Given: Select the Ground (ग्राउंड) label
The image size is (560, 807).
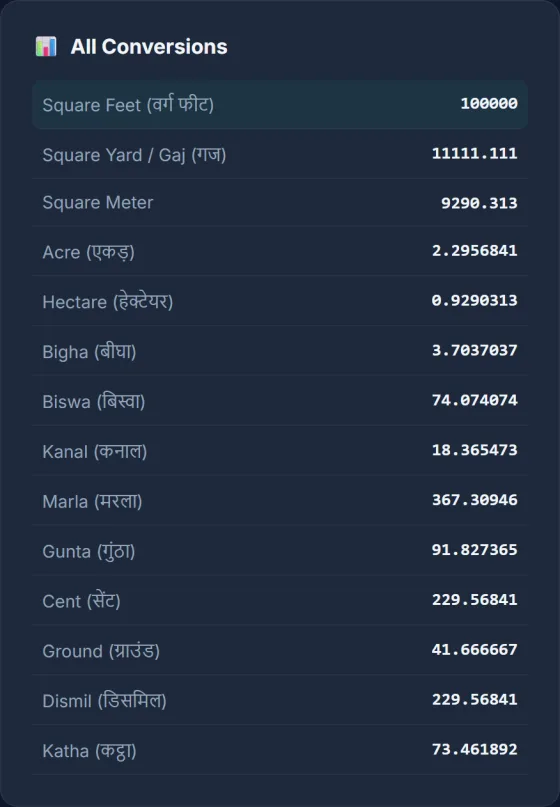Looking at the screenshot, I should pos(101,651).
